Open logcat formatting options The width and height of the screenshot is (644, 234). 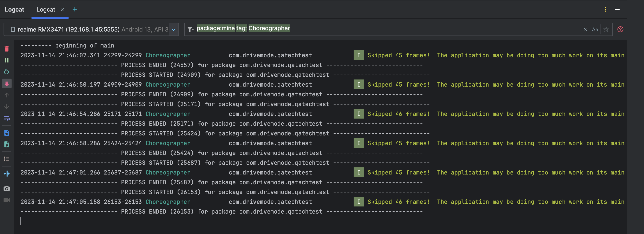point(6,159)
